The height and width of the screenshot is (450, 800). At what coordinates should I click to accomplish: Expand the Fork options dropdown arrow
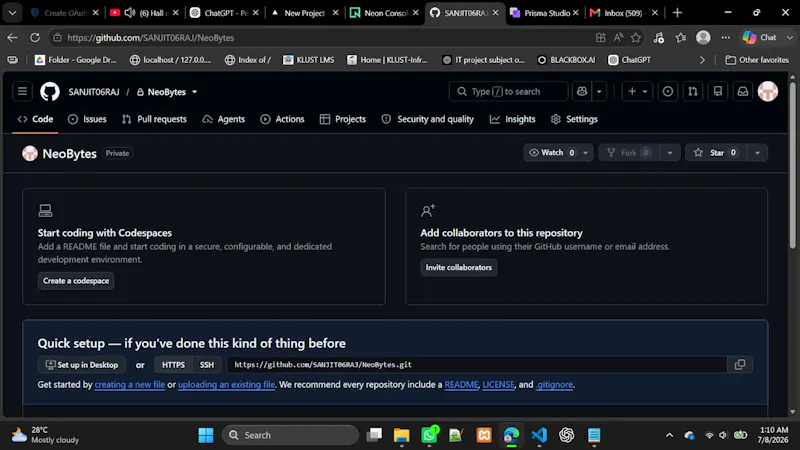670,153
